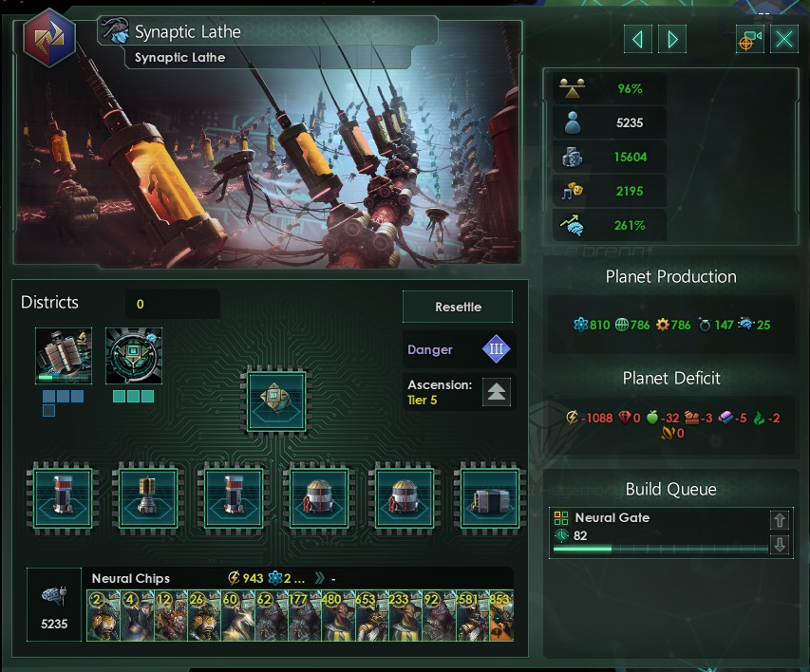Screen dimensions: 810x672
Task: Move Neural Gate up in build queue
Action: [x=780, y=520]
